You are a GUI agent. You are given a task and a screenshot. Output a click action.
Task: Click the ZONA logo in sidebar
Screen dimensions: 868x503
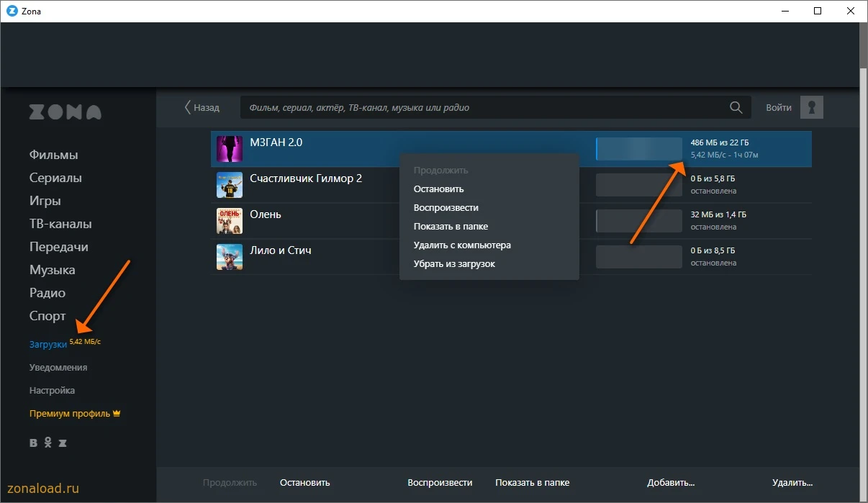(x=65, y=112)
